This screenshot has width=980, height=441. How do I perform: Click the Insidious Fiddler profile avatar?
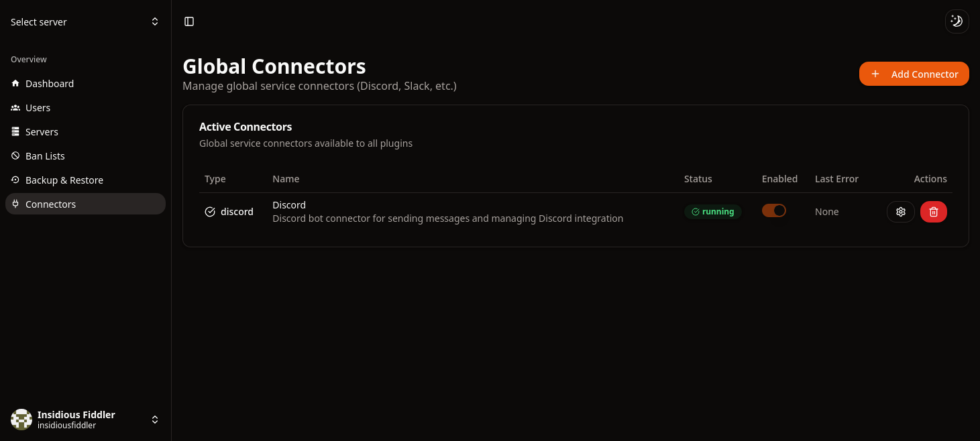(21, 419)
